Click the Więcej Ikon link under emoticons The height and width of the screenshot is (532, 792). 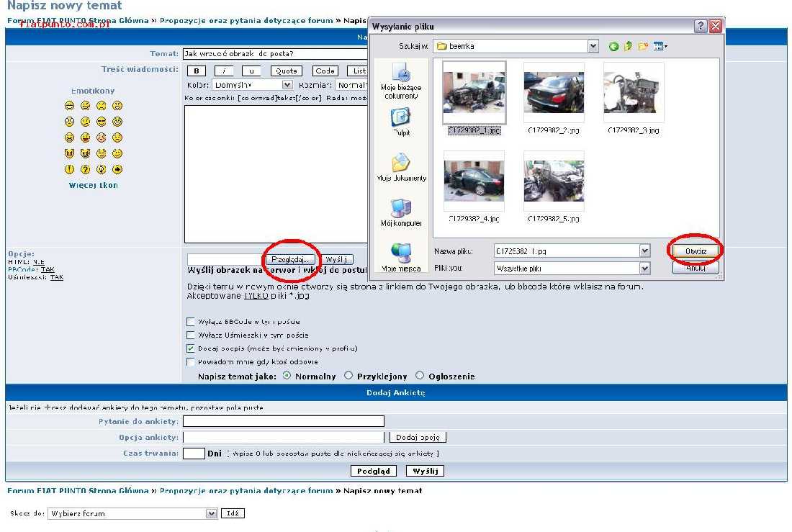pos(93,185)
